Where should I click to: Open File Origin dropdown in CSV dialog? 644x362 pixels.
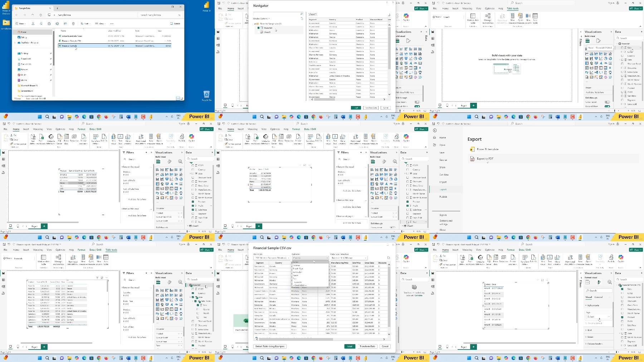(x=272, y=258)
